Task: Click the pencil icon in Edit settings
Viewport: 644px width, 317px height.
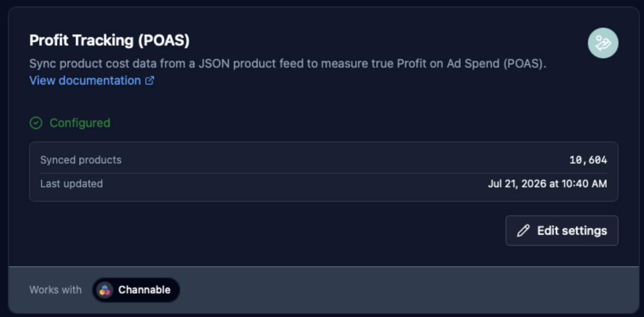Action: (x=523, y=230)
